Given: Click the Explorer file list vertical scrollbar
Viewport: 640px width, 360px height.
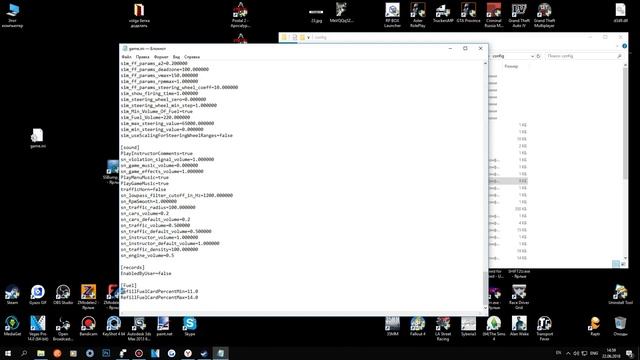Looking at the screenshot, I should click(625, 122).
